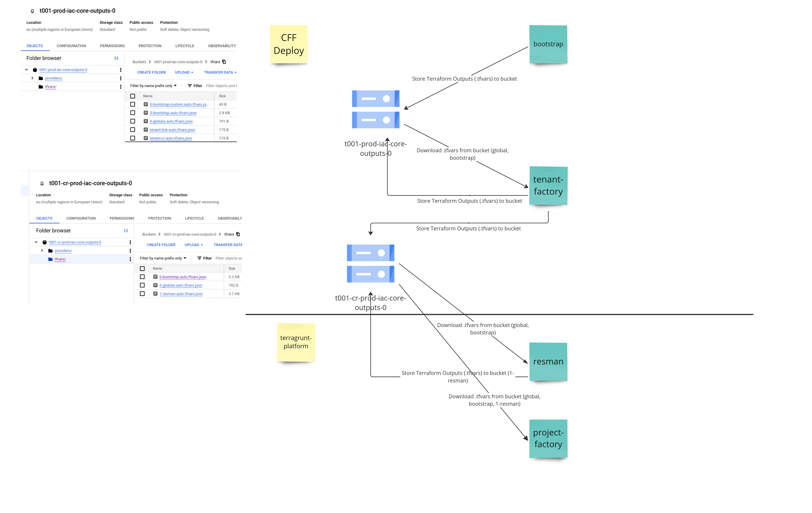The height and width of the screenshot is (513, 812).
Task: Open the lower LIFECYCLE tab
Action: [194, 218]
